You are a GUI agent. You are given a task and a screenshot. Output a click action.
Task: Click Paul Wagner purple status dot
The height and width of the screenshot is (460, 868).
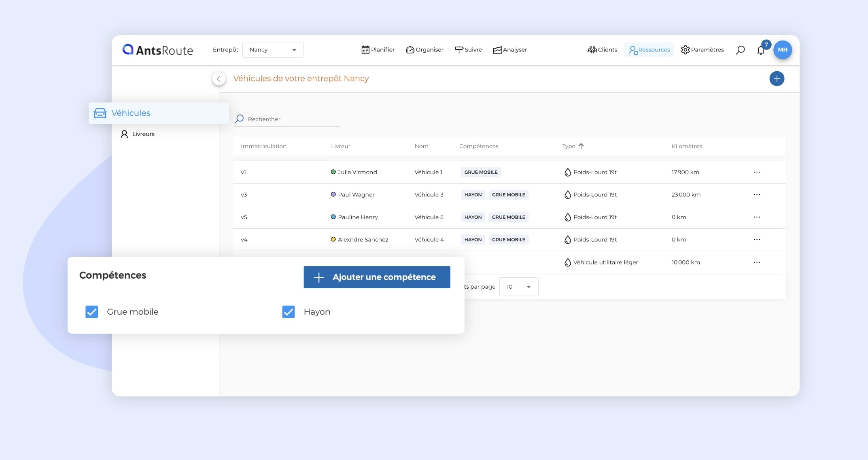point(333,194)
